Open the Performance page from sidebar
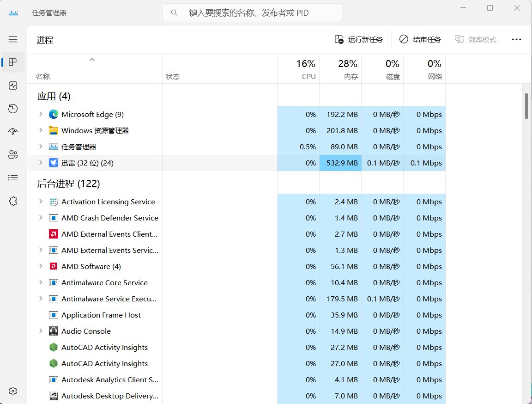 13,86
